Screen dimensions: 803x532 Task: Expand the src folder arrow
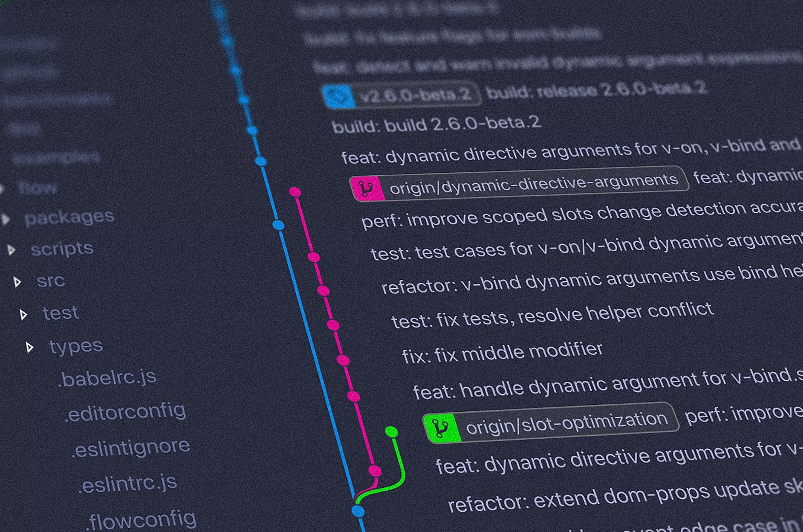click(17, 282)
